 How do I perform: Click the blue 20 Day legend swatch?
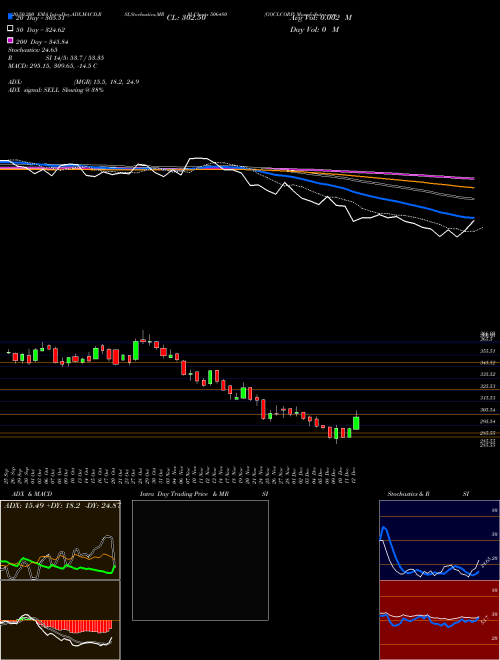coord(10,17)
